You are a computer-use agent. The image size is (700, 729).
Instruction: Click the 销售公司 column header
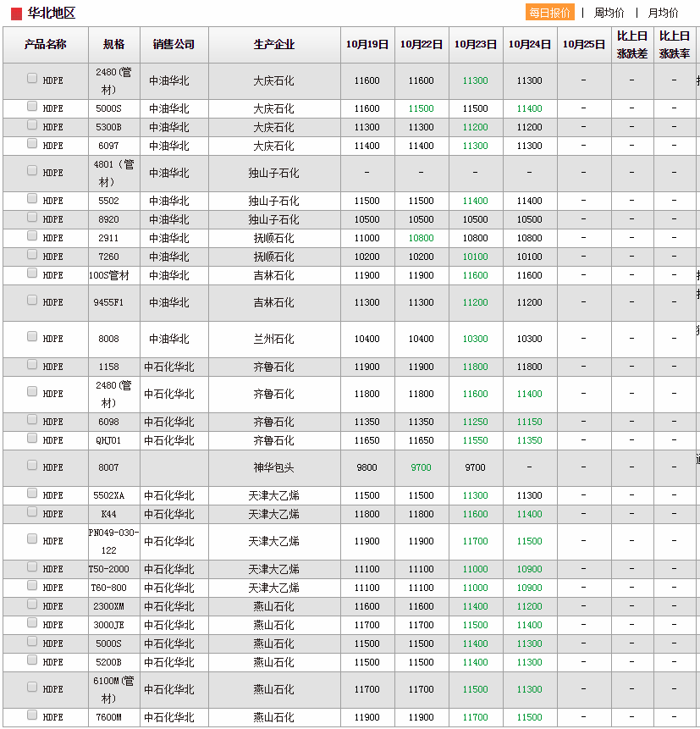(174, 45)
